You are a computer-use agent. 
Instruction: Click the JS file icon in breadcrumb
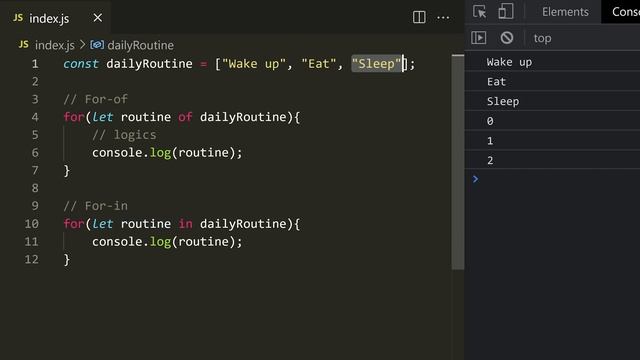pos(24,45)
